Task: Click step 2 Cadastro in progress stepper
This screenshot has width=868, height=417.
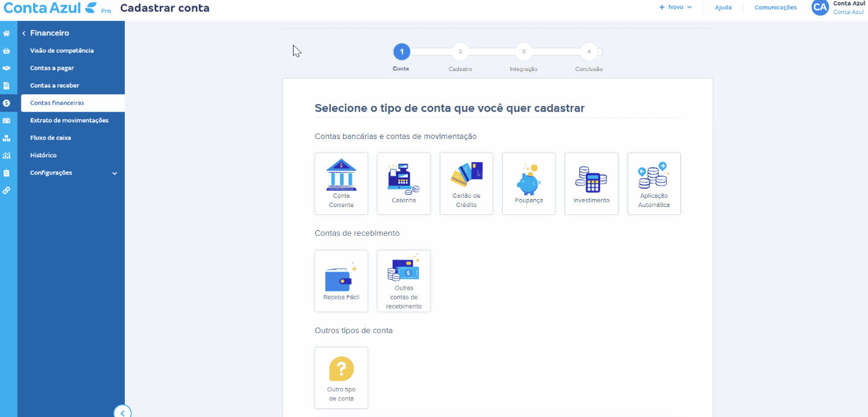Action: tap(460, 52)
